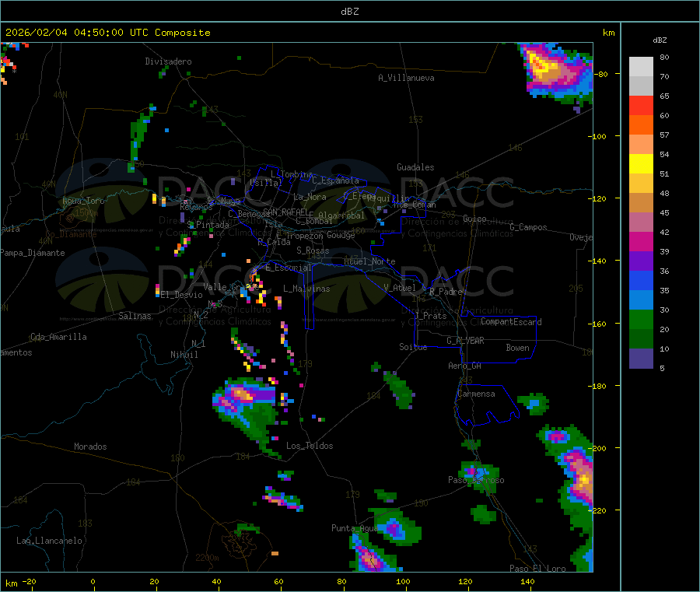Click the C_Campos label
This screenshot has width=700, height=592.
point(529,227)
